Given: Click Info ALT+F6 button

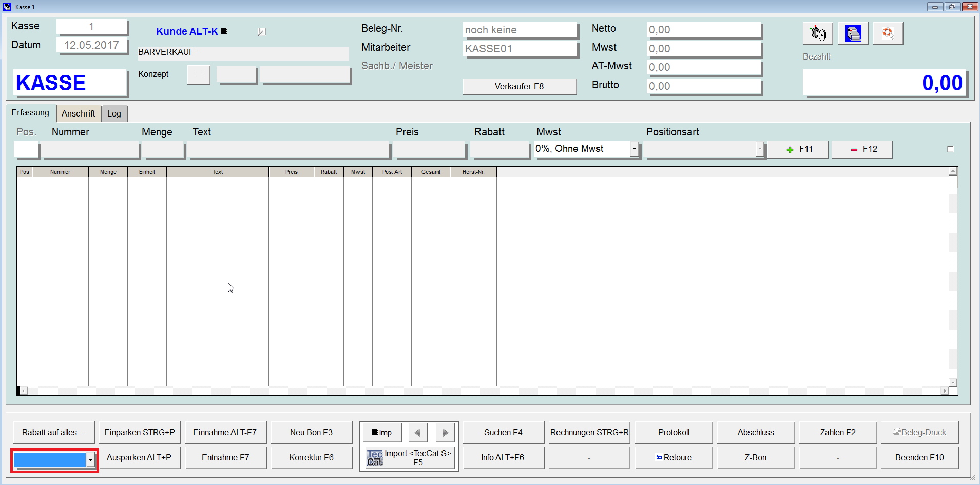Looking at the screenshot, I should point(503,458).
